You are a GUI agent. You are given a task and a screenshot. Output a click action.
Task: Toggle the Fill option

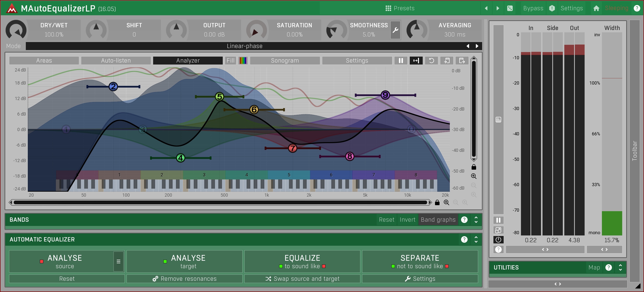click(231, 61)
